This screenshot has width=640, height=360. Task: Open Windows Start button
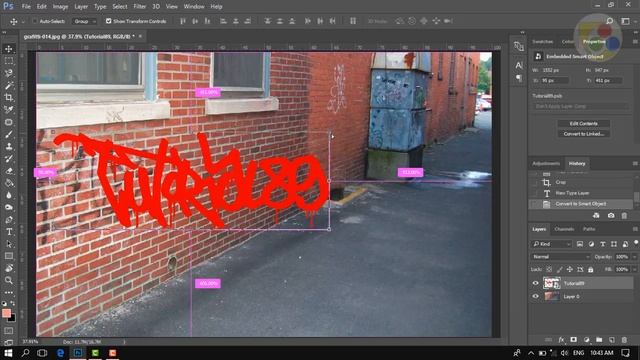tap(8, 353)
